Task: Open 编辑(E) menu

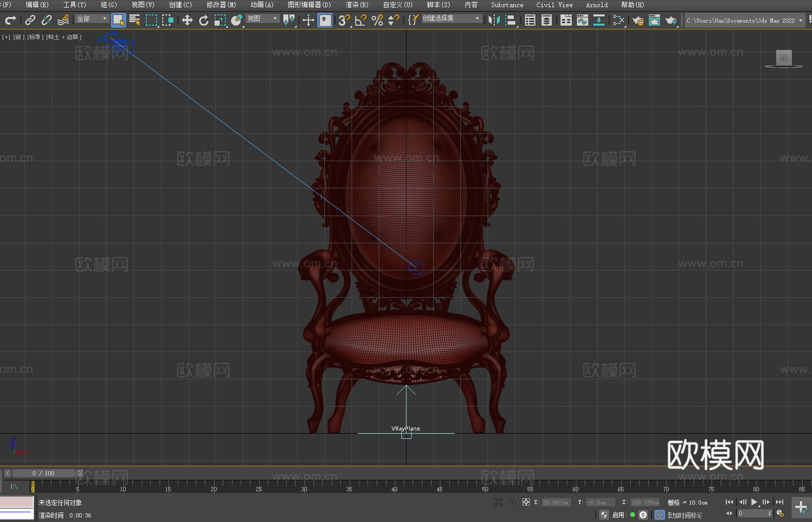Action: coord(37,5)
